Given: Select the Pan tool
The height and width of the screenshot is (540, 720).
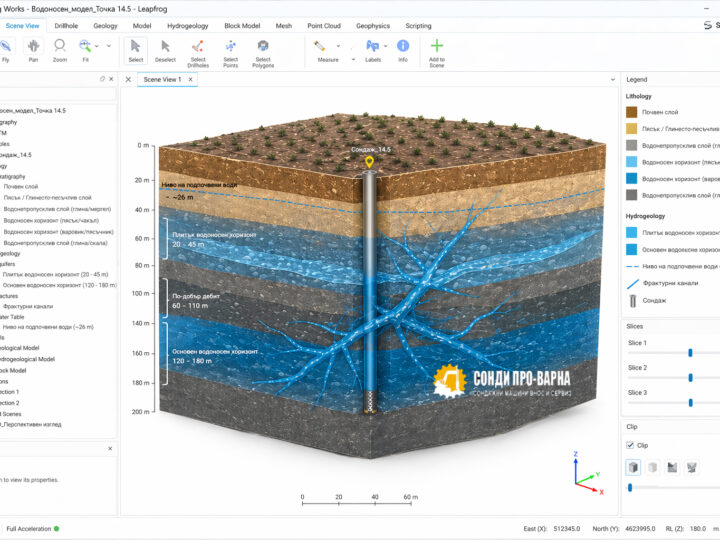Looking at the screenshot, I should coord(33,51).
